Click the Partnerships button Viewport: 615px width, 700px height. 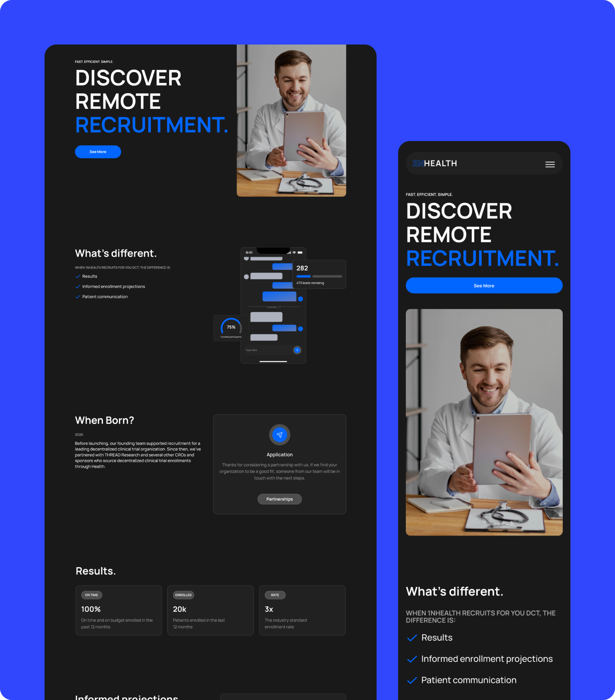(280, 499)
